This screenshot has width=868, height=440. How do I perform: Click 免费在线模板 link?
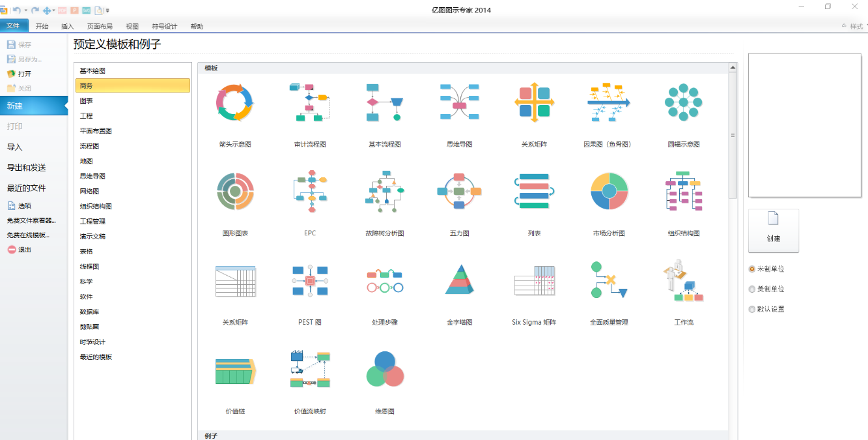28,235
